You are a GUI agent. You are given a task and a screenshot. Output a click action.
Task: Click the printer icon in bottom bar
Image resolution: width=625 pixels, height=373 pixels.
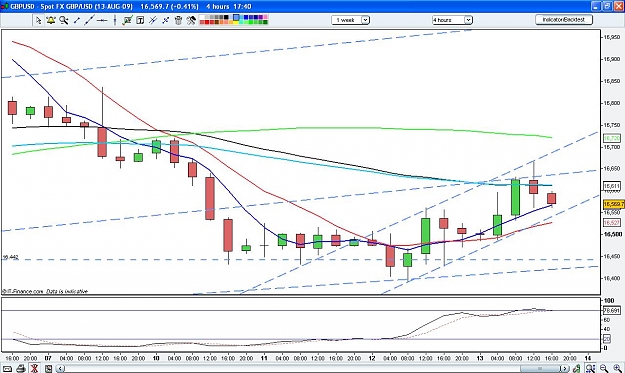21,369
